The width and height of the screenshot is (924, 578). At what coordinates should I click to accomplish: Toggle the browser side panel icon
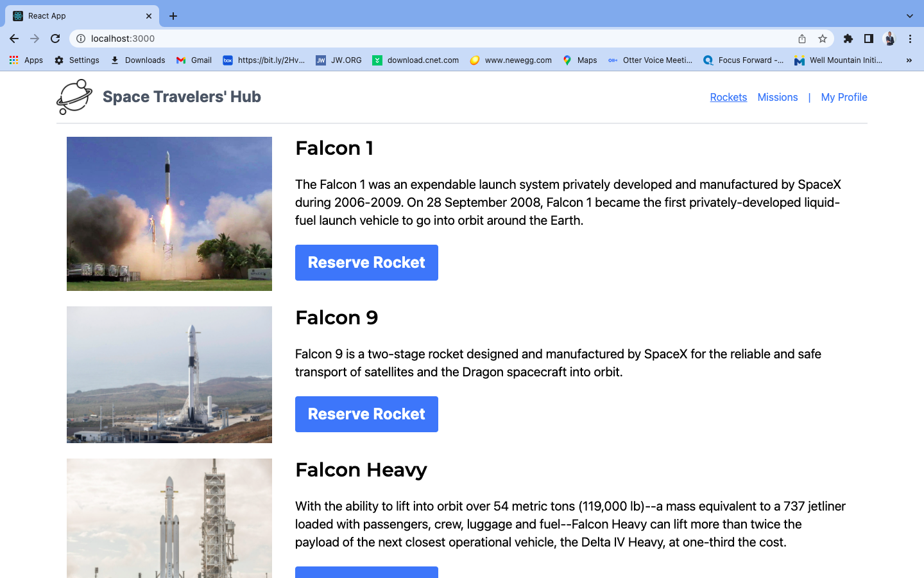pos(869,39)
